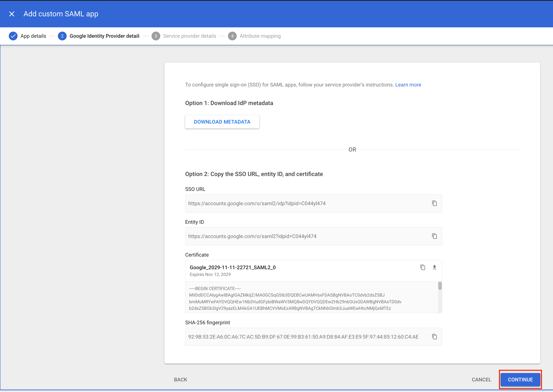Copy the Entity ID to clipboard
This screenshot has height=392, width=553.
click(x=434, y=236)
